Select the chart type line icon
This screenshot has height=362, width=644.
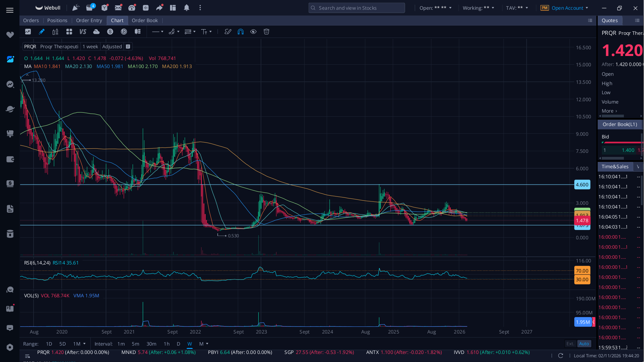pos(28,32)
